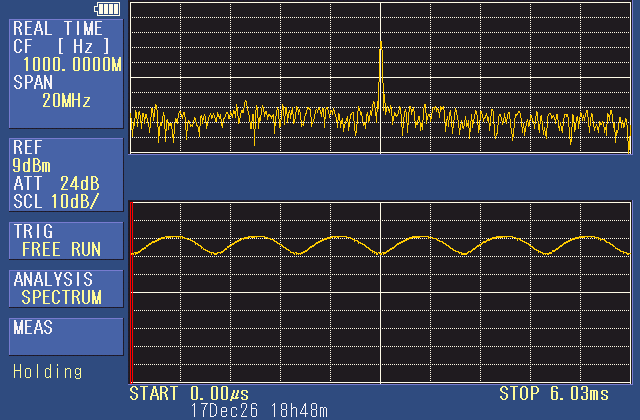This screenshot has width=640, height=420.
Task: Open the MEAS measurement menu
Action: click(33, 328)
